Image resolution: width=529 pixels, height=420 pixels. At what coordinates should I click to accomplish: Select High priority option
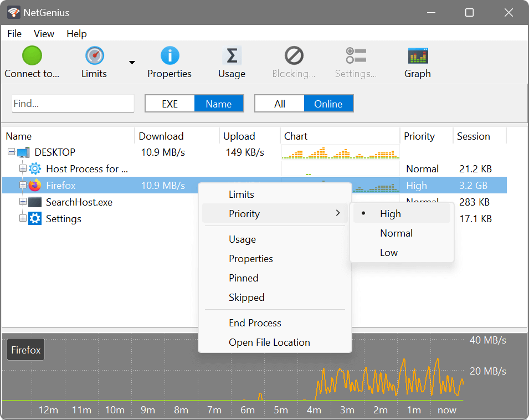click(402, 213)
